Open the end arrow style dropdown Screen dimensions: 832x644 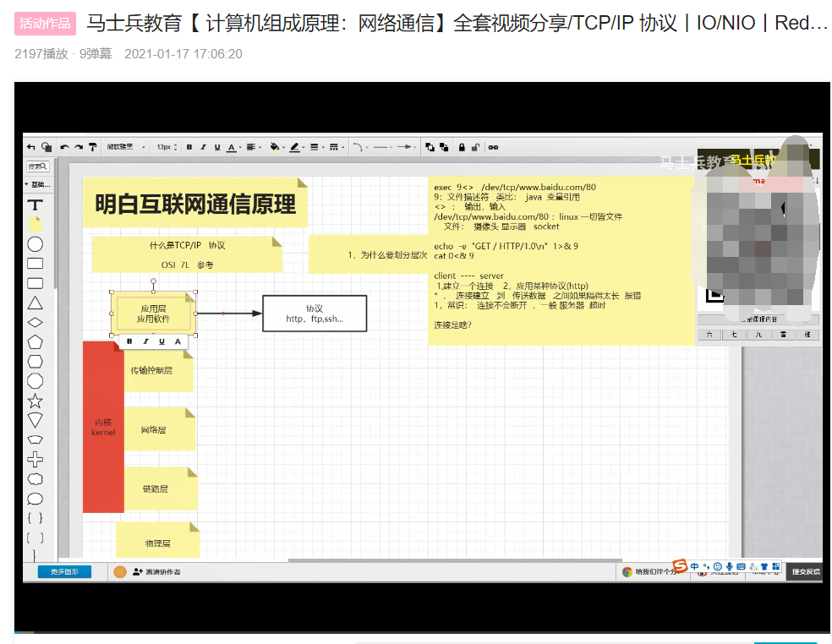(x=407, y=147)
